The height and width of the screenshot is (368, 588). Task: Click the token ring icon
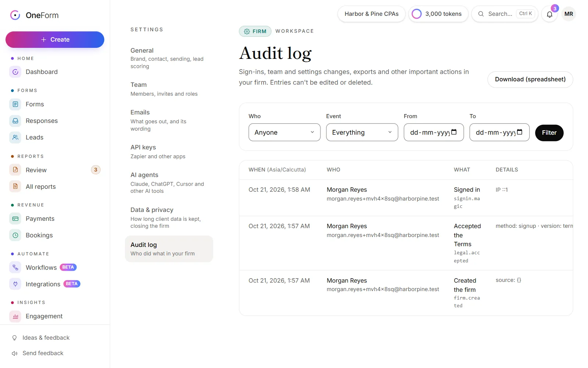(x=417, y=14)
